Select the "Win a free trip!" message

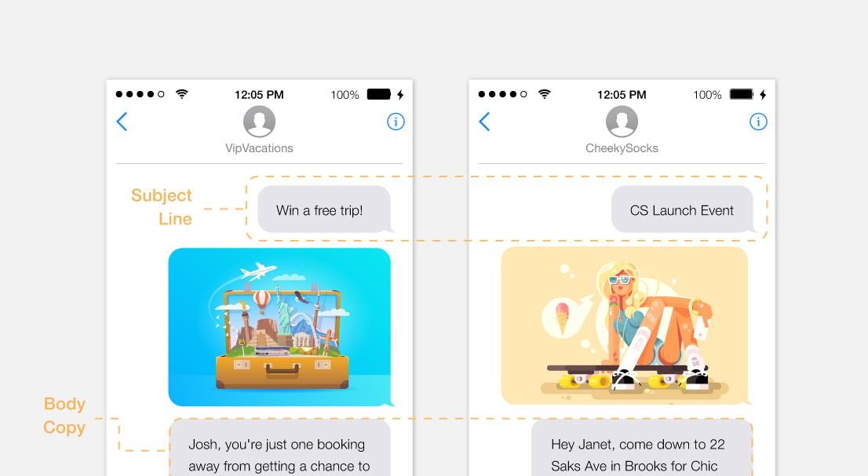click(324, 209)
